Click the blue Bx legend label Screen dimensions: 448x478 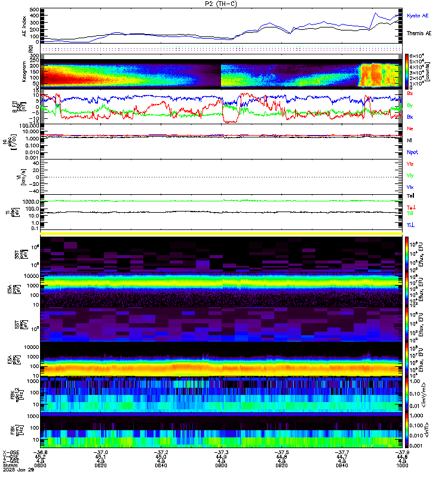coord(410,117)
